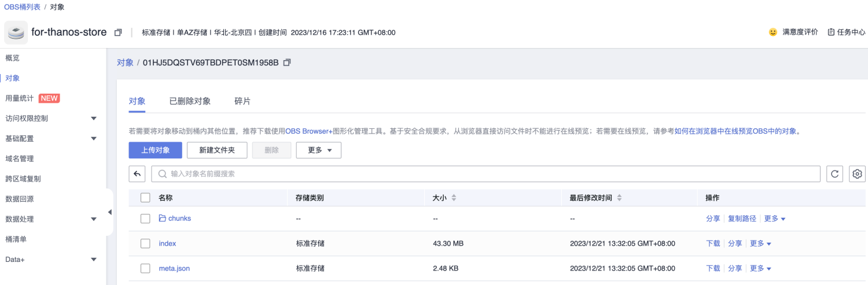
Task: Switch to 已删除对象 tab
Action: [x=190, y=101]
